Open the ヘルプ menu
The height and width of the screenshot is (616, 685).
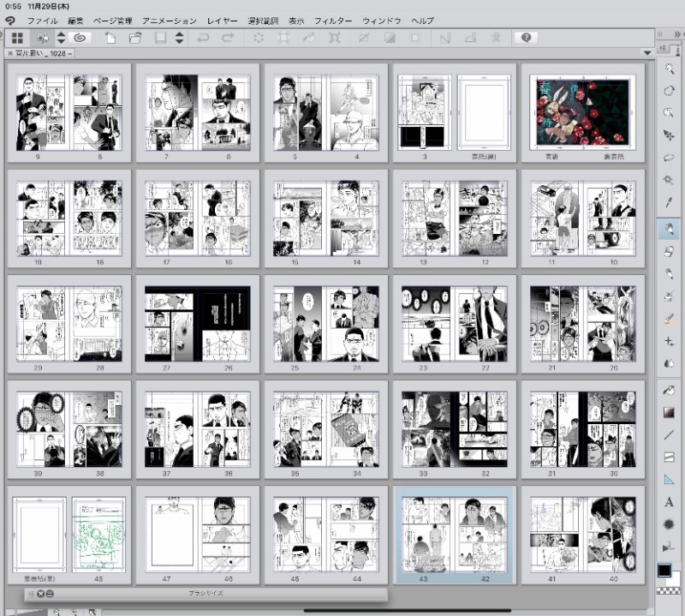(x=422, y=21)
